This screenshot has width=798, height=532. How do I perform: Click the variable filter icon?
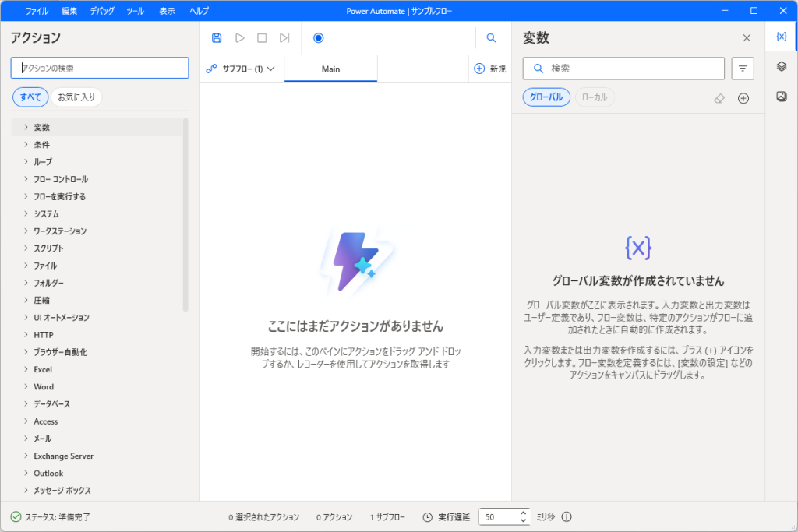(743, 68)
